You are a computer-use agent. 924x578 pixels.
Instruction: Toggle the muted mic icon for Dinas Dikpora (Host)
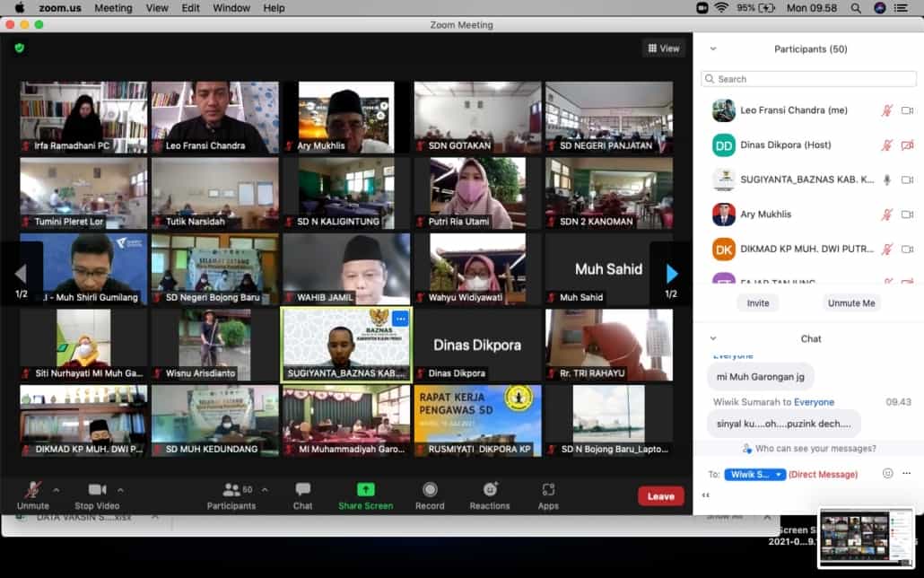tap(887, 145)
